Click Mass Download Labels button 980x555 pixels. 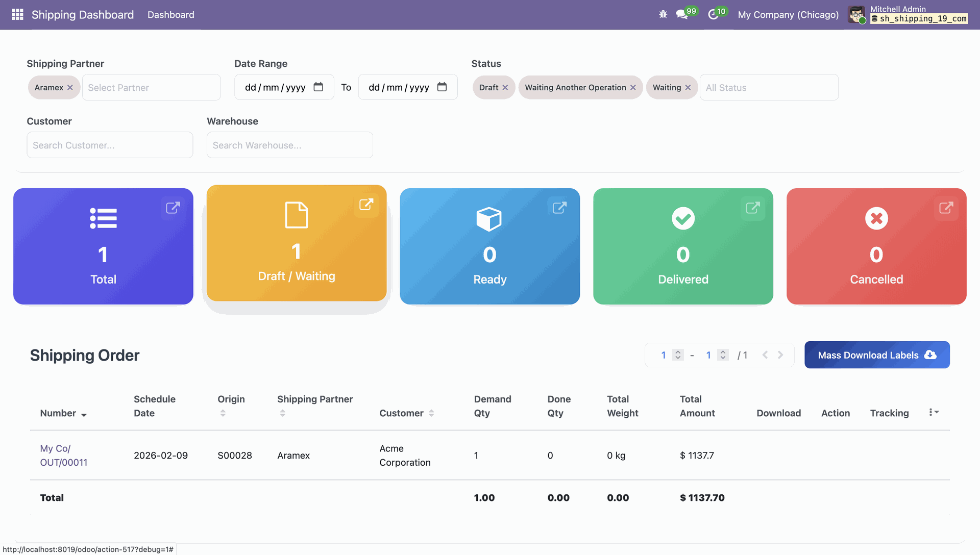(x=876, y=355)
